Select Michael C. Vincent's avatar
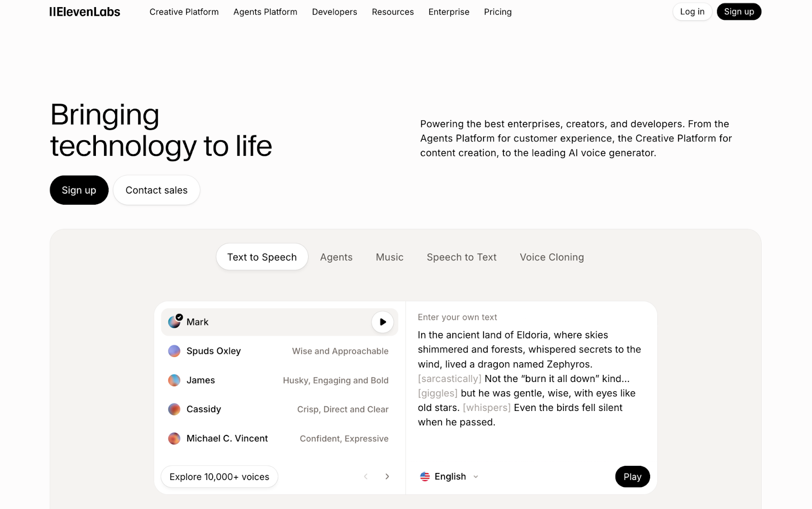This screenshot has height=509, width=812. (174, 438)
